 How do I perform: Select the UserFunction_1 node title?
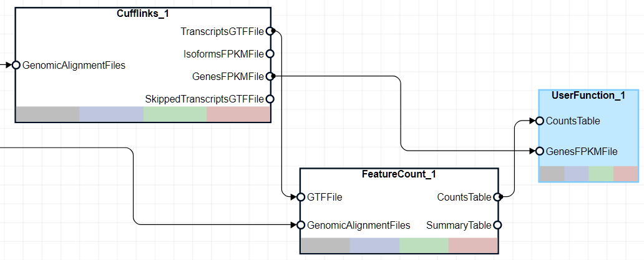tap(588, 95)
